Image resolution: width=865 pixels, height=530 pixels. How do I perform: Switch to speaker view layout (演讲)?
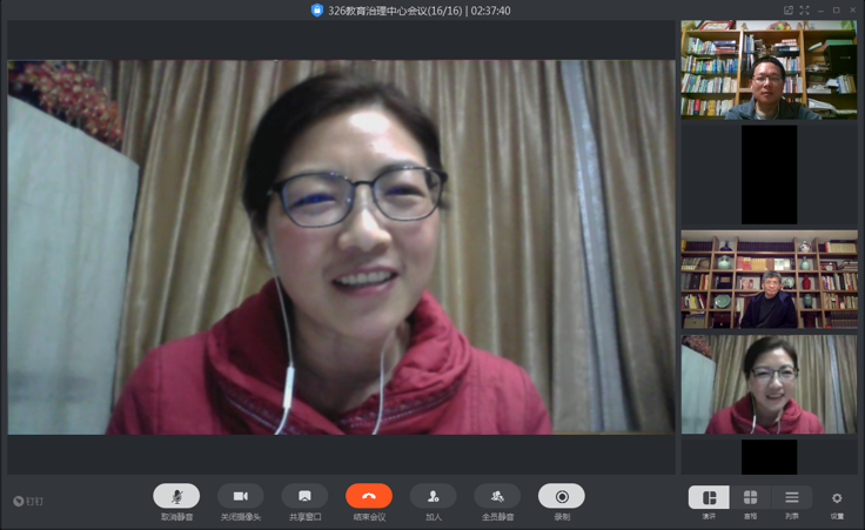[x=709, y=497]
